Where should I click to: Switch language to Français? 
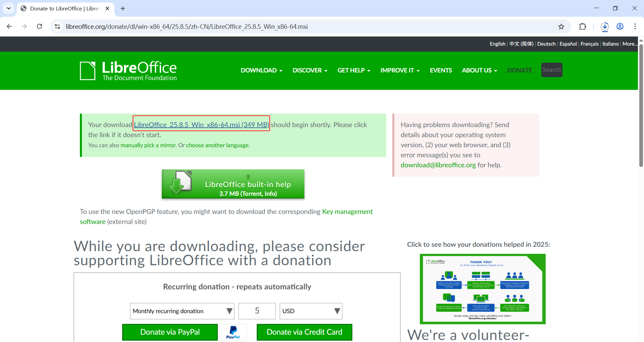pos(590,44)
